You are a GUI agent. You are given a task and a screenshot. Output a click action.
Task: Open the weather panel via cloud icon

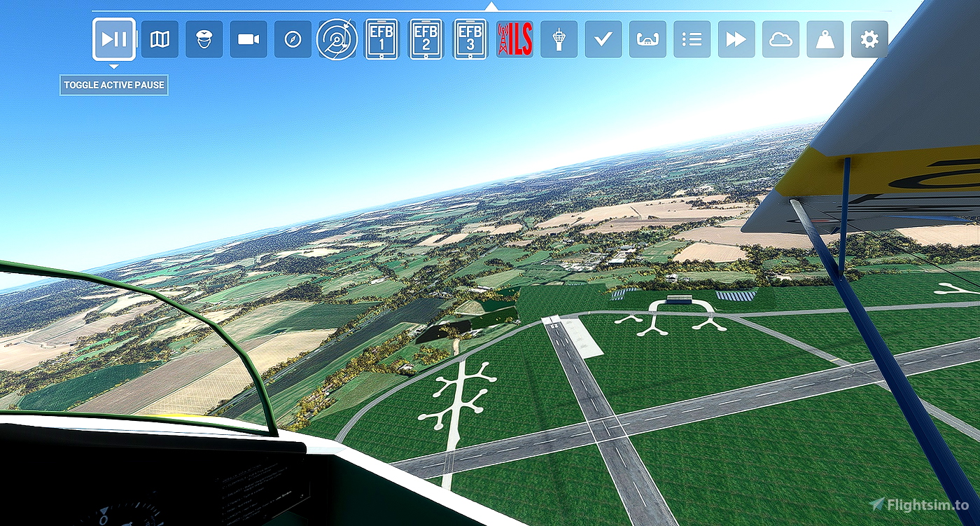click(780, 39)
